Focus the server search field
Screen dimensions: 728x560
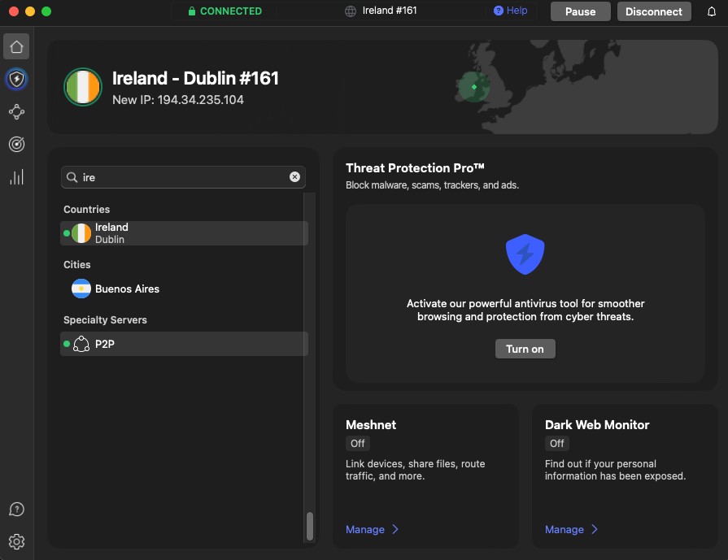pyautogui.click(x=183, y=177)
